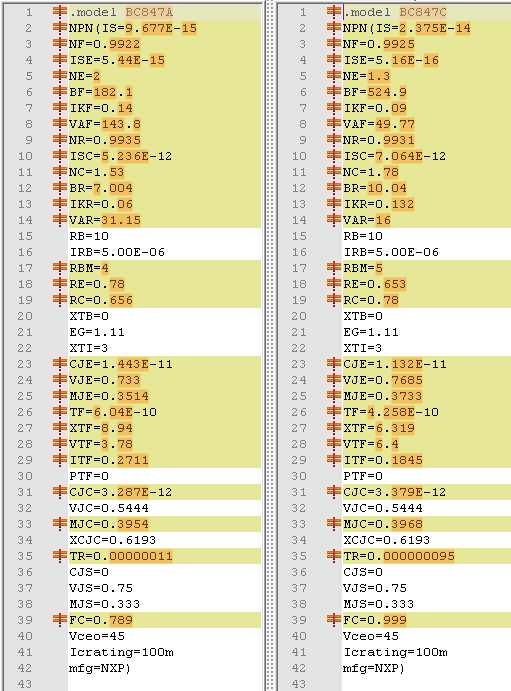
Task: Click change marker next to TF=6.04E-10
Action: 60,412
